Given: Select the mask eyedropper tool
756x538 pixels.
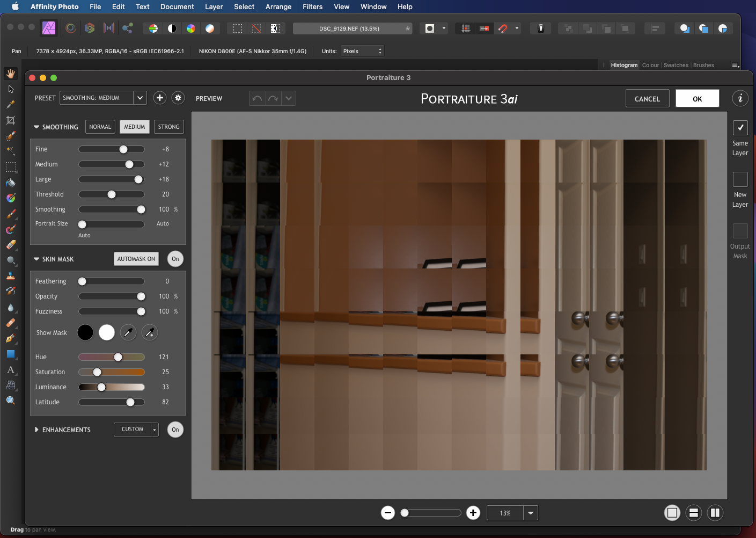Looking at the screenshot, I should point(128,333).
